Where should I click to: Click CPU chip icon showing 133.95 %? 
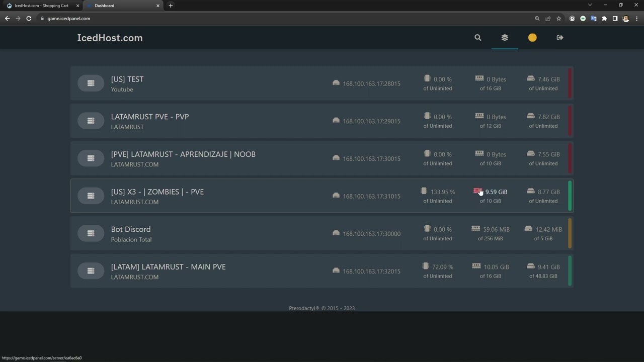coord(424,191)
